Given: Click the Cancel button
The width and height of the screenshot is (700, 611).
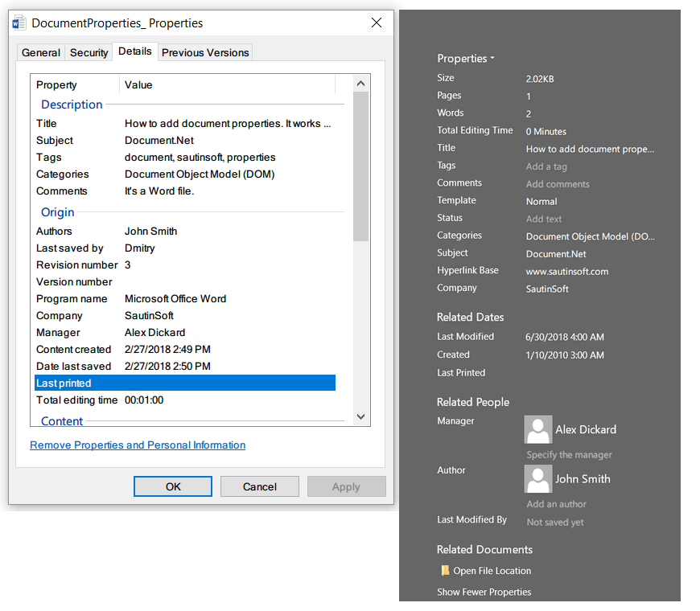Looking at the screenshot, I should (x=259, y=486).
